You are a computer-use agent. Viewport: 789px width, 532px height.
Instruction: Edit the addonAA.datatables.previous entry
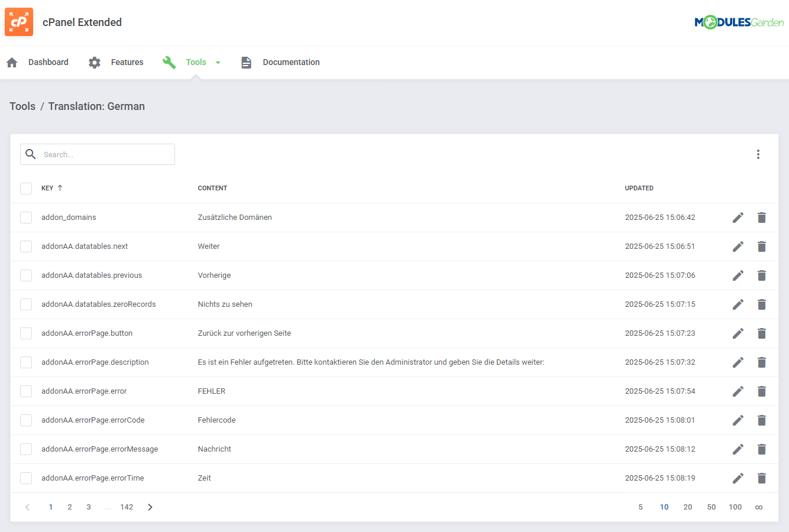pos(738,275)
